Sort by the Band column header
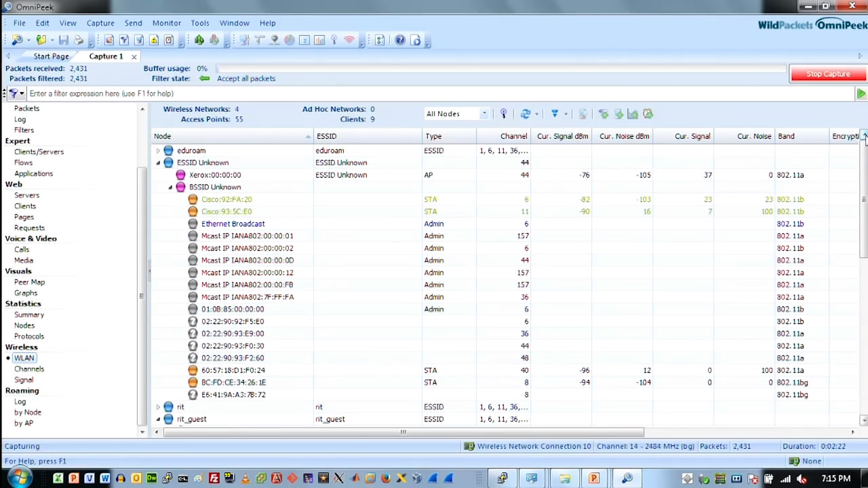 (x=802, y=136)
